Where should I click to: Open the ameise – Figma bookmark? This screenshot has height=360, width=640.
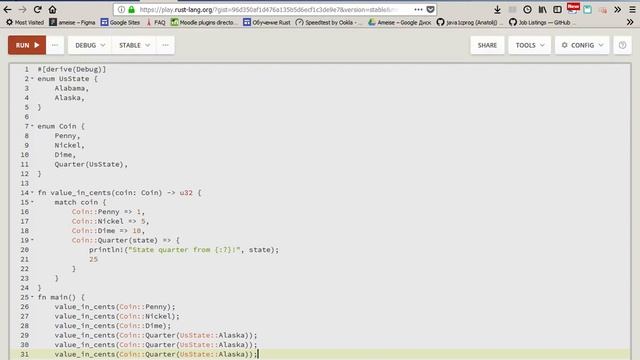(x=72, y=22)
